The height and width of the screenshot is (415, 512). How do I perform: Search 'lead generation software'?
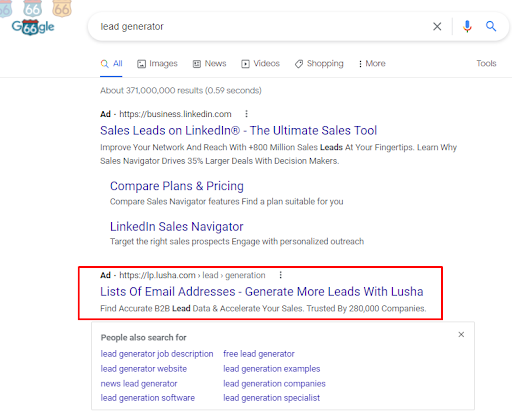tap(148, 398)
